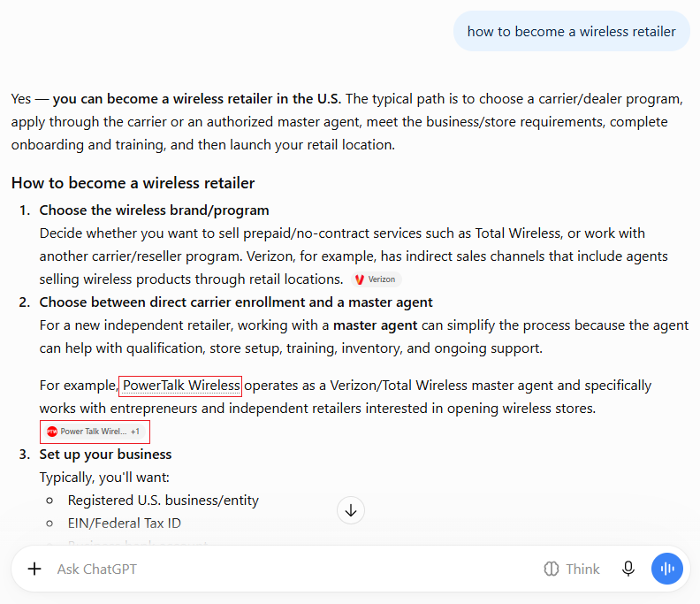Image resolution: width=700 pixels, height=604 pixels.
Task: Click the user message bubble "how to become a wireless retailer"
Action: (572, 31)
